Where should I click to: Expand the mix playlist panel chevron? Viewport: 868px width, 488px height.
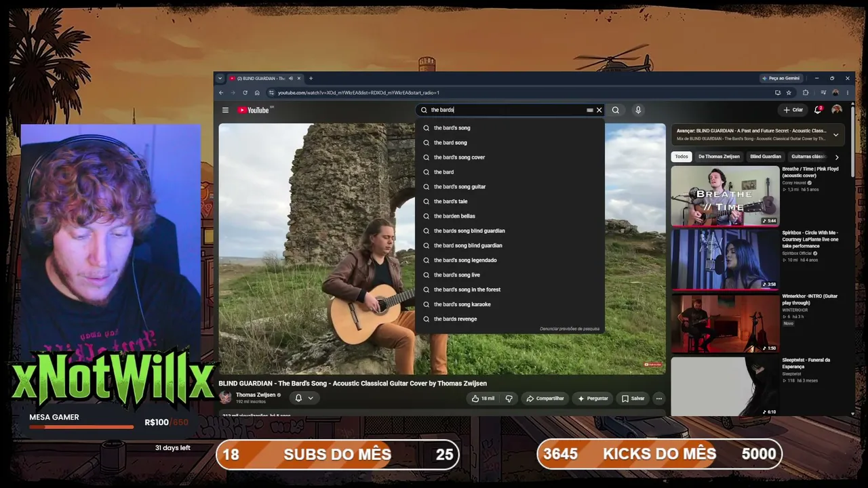point(835,135)
